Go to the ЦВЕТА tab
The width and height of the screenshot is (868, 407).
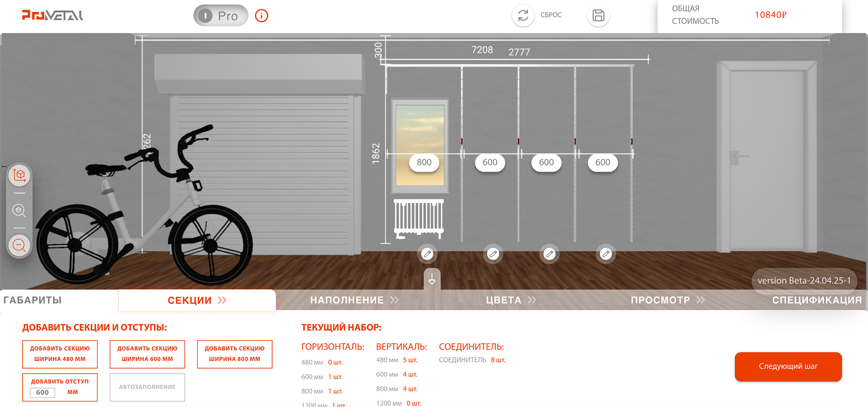pyautogui.click(x=511, y=300)
